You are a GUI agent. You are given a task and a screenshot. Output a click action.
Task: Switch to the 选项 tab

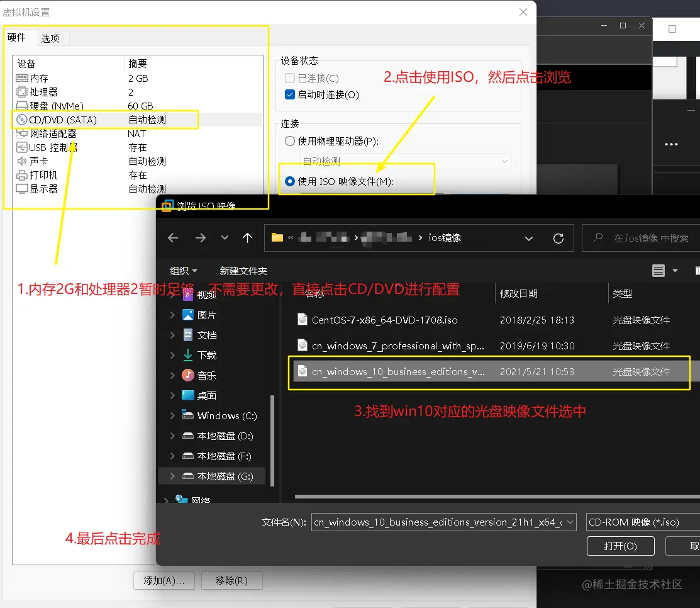tap(52, 38)
